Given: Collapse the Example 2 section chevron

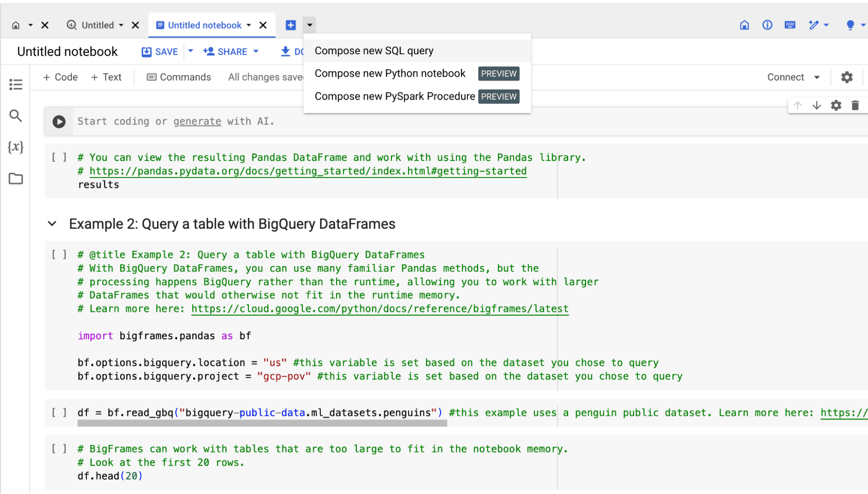Looking at the screenshot, I should 52,224.
